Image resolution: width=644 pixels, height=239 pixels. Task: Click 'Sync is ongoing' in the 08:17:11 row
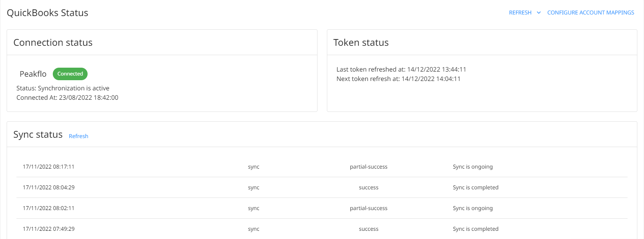473,167
